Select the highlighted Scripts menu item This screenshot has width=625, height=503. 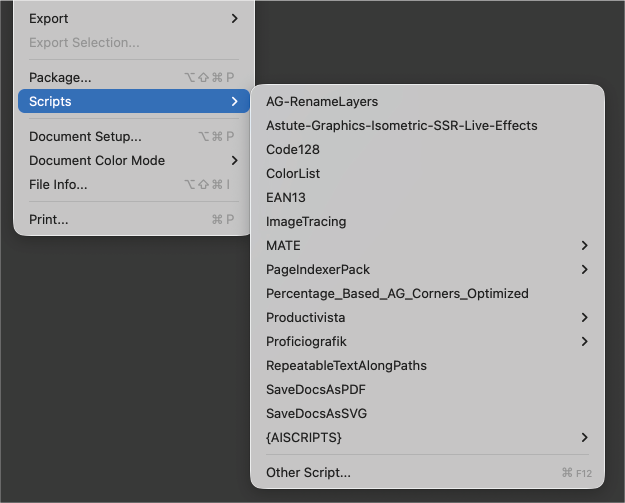click(x=134, y=101)
